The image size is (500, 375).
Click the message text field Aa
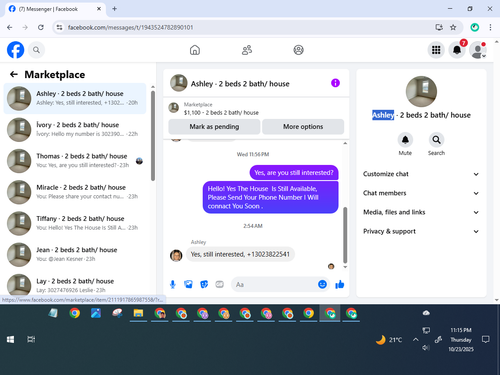(273, 284)
